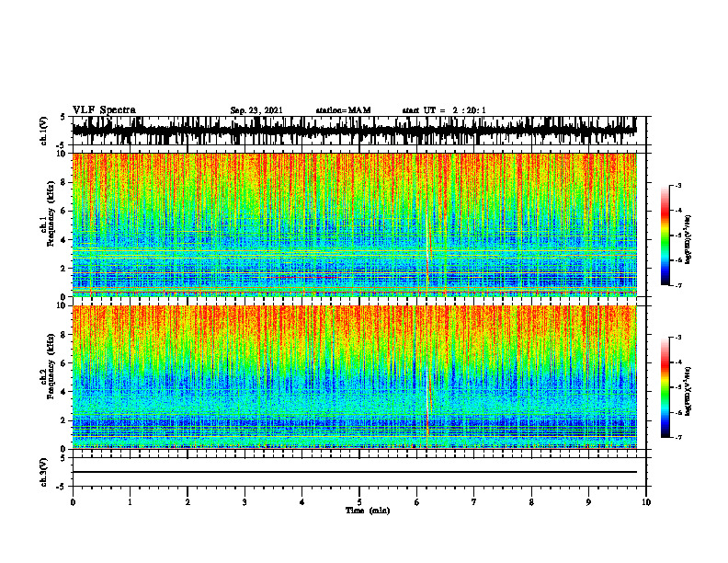
Task: Click the -3 label on upper color bar
Action: click(x=678, y=185)
